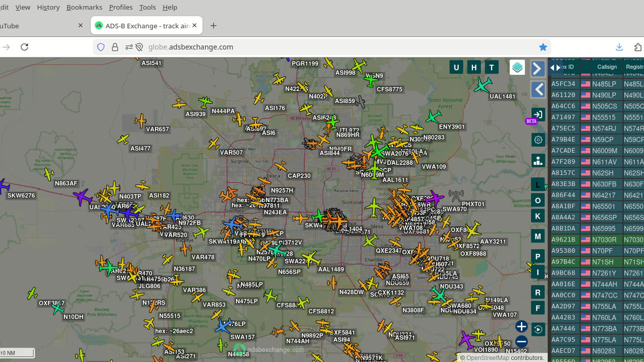Select aircraft AAY3211 on the map
Image resolution: width=644 pixels, height=362 pixels.
pyautogui.click(x=473, y=231)
